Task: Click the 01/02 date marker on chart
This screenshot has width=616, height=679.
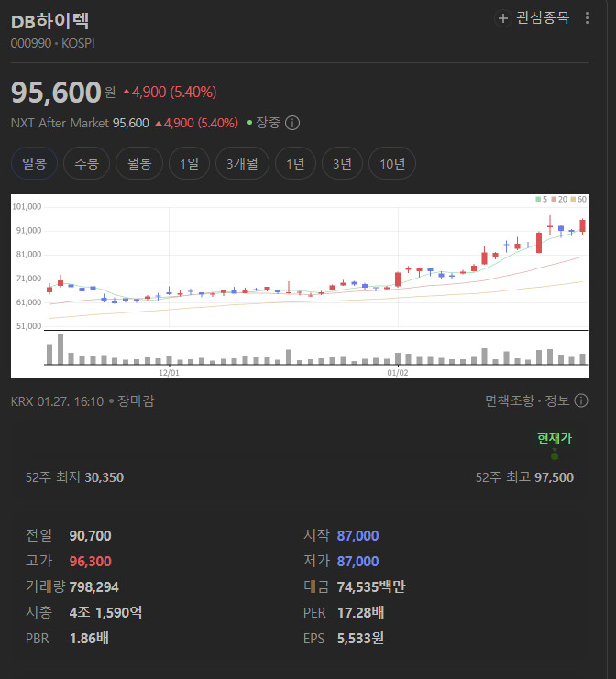Action: tap(398, 373)
